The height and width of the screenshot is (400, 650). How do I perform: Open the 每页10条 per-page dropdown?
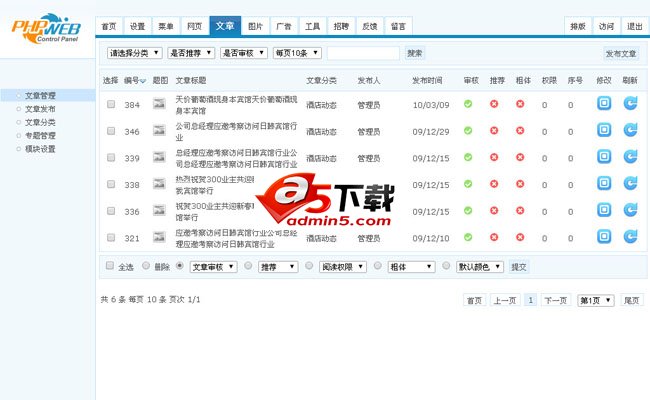pyautogui.click(x=297, y=53)
